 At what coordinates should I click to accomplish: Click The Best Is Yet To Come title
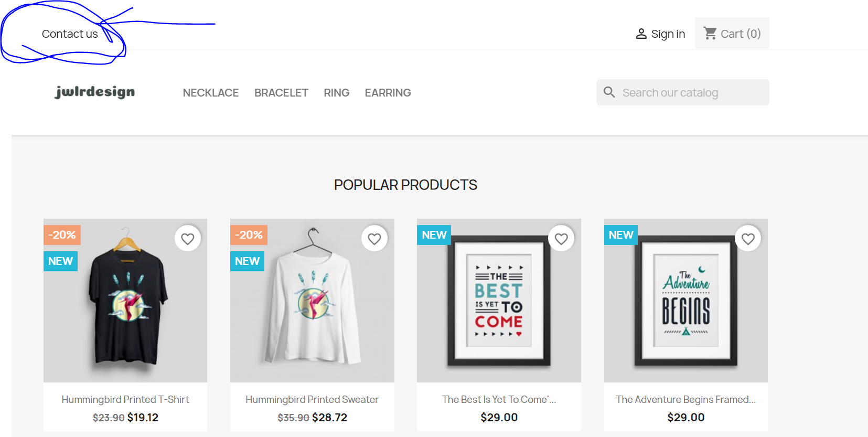(x=499, y=399)
